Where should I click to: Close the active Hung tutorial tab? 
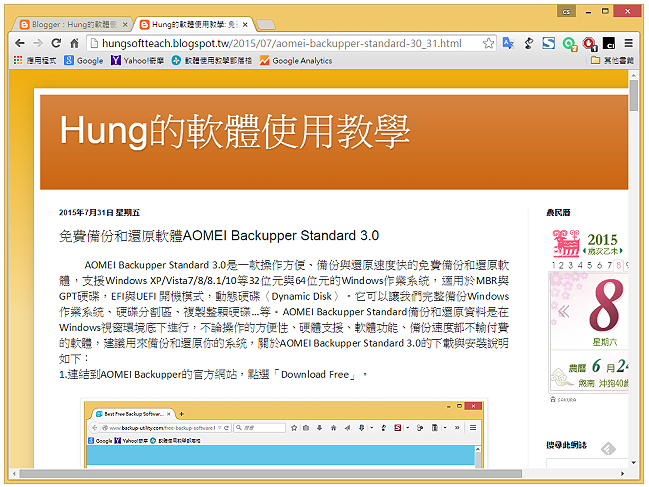pyautogui.click(x=245, y=25)
